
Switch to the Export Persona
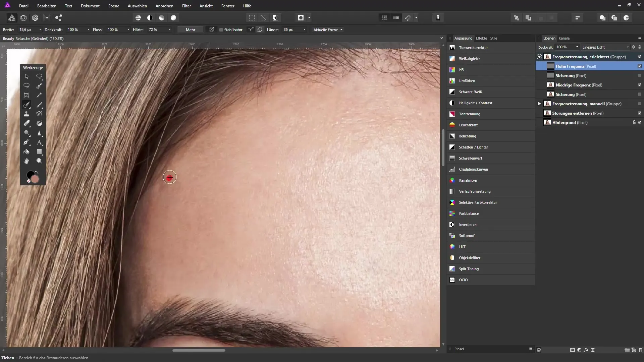coord(59,18)
